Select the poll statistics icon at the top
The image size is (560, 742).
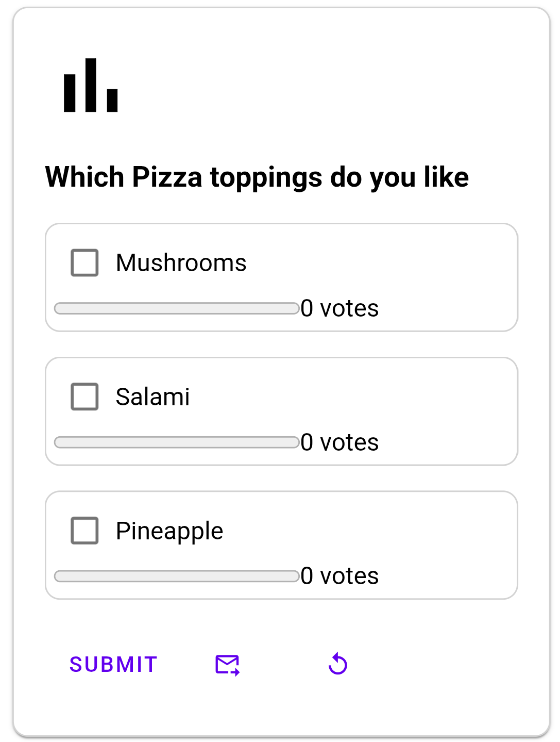(90, 86)
